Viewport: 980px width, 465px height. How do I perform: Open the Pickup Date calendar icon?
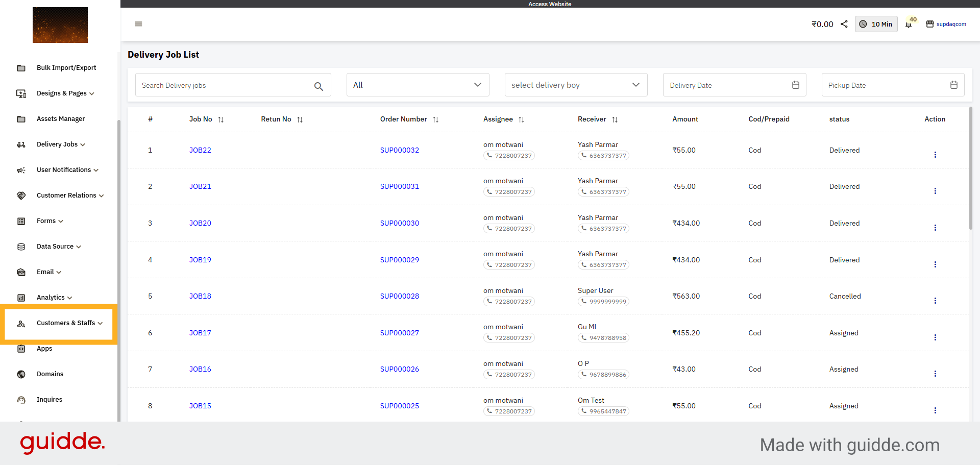953,85
